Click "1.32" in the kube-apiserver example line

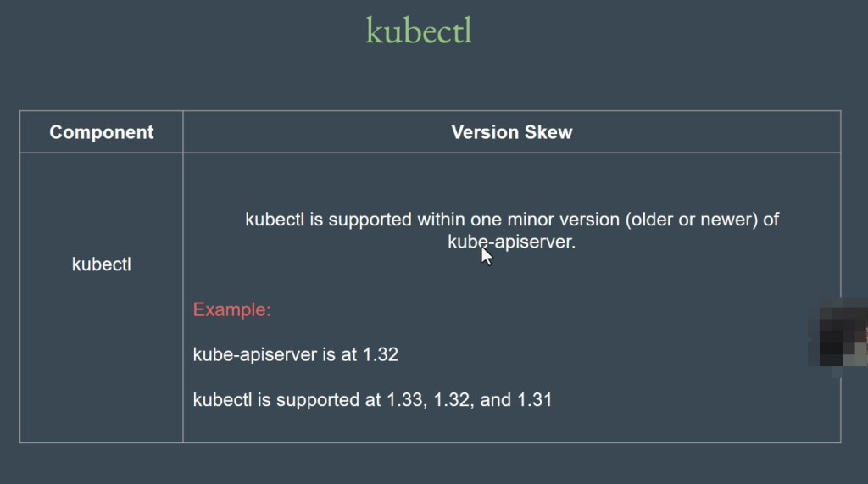tap(381, 354)
